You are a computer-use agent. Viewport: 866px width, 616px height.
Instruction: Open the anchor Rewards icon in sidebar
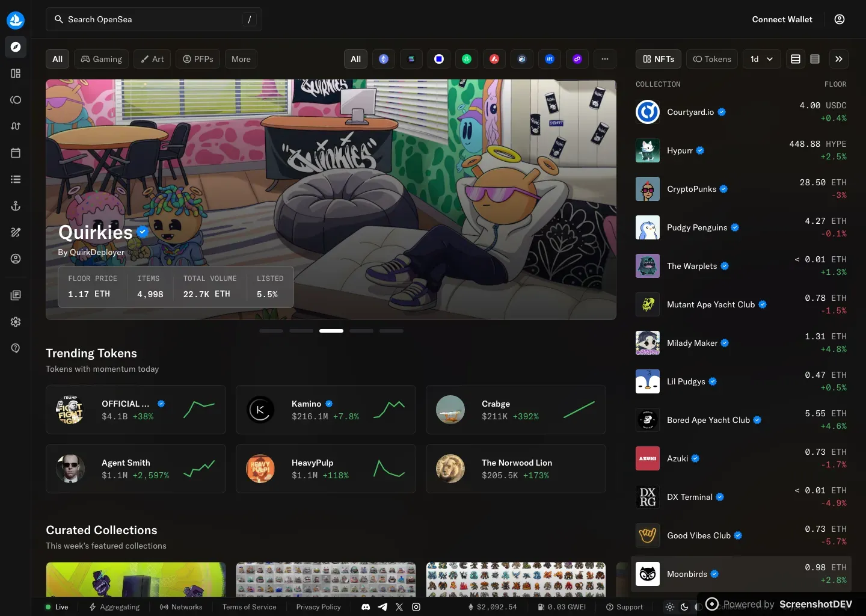(x=16, y=206)
